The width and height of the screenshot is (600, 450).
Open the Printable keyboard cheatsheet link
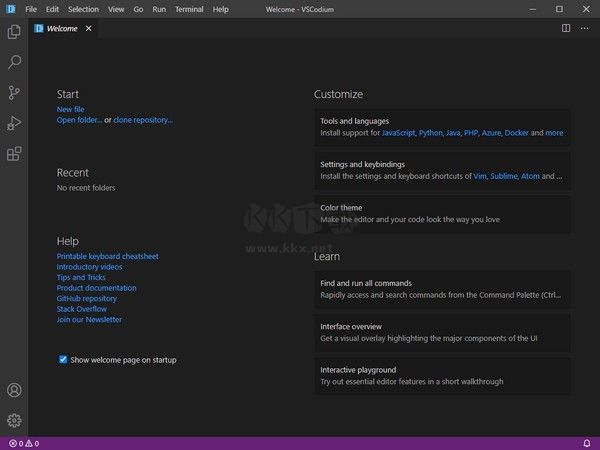click(107, 256)
